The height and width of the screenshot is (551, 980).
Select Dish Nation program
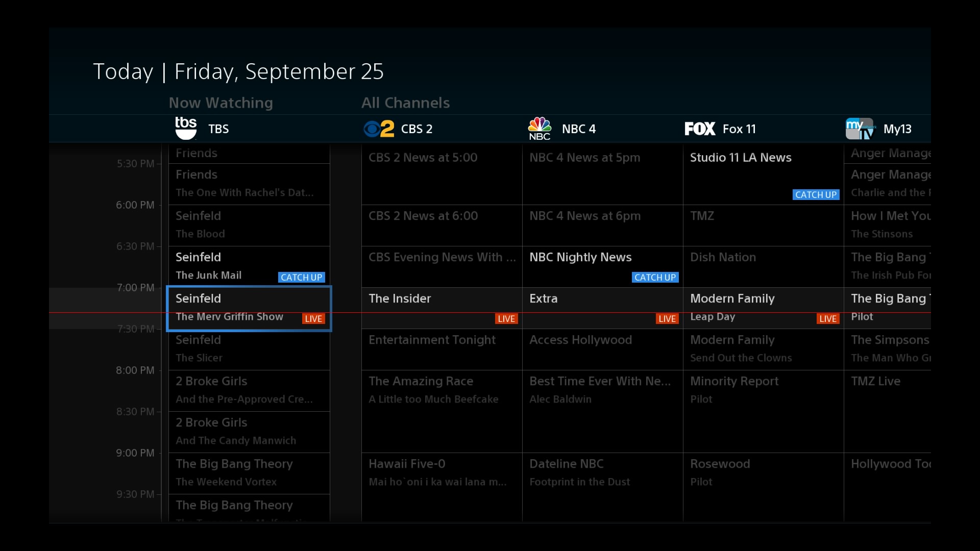click(x=763, y=267)
